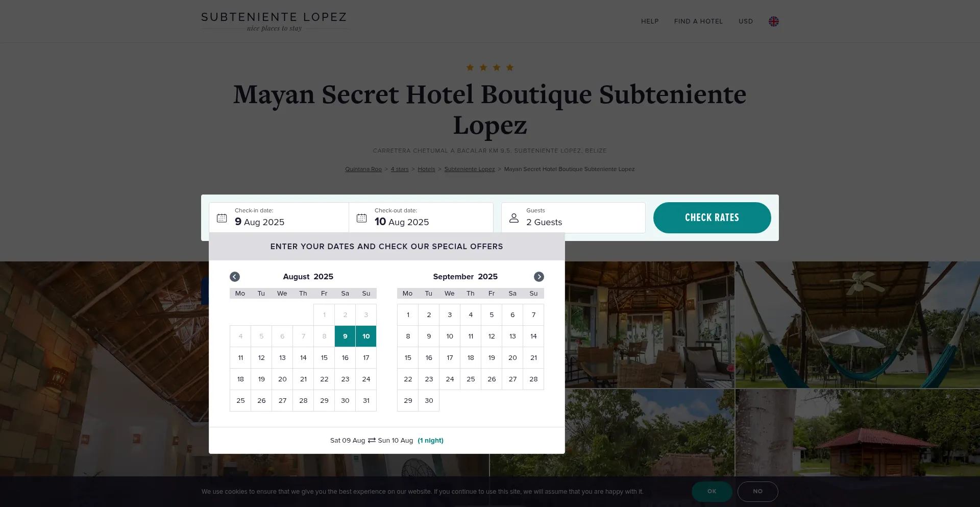The width and height of the screenshot is (980, 507).
Task: Choose September 11 in calendar
Action: [471, 336]
